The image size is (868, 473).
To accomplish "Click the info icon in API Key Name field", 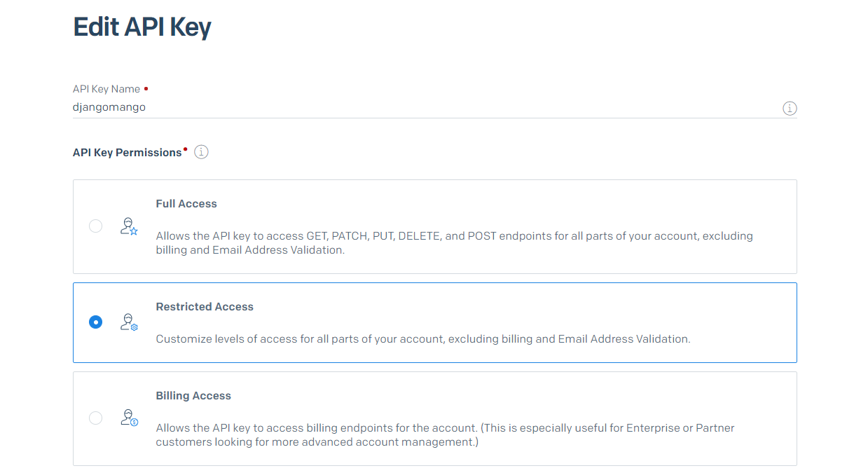I will (790, 109).
